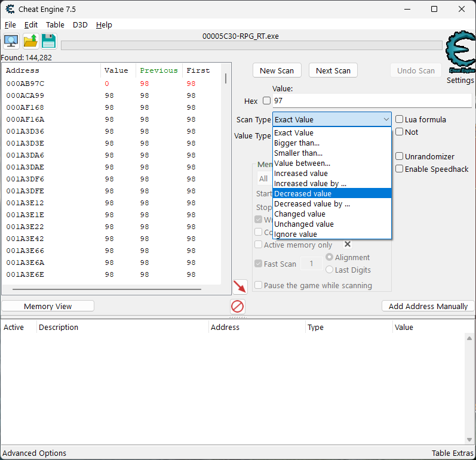Image resolution: width=476 pixels, height=460 pixels.
Task: Toggle the Hex checkbox
Action: click(266, 101)
